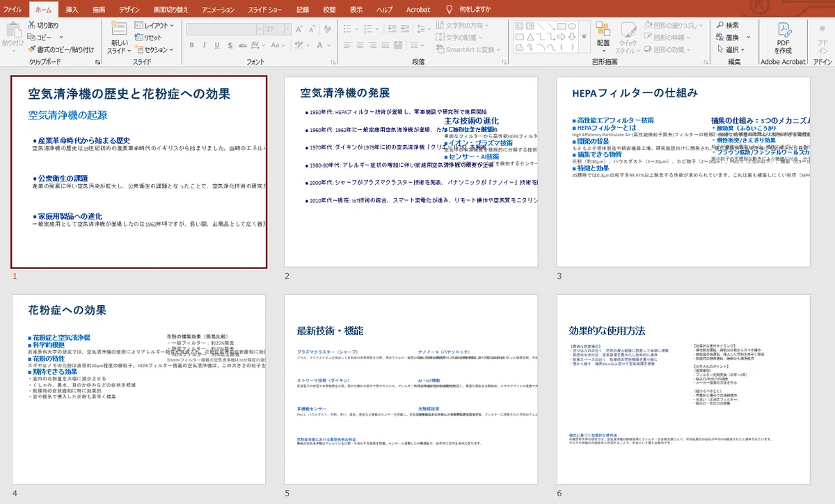This screenshot has width=835, height=504.
Task: Open the font color A dropdown
Action: [328, 45]
